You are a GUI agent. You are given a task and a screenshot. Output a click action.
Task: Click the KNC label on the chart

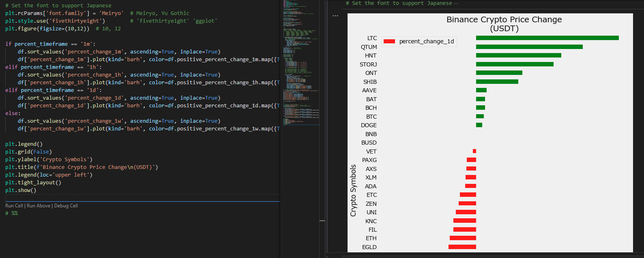(371, 221)
